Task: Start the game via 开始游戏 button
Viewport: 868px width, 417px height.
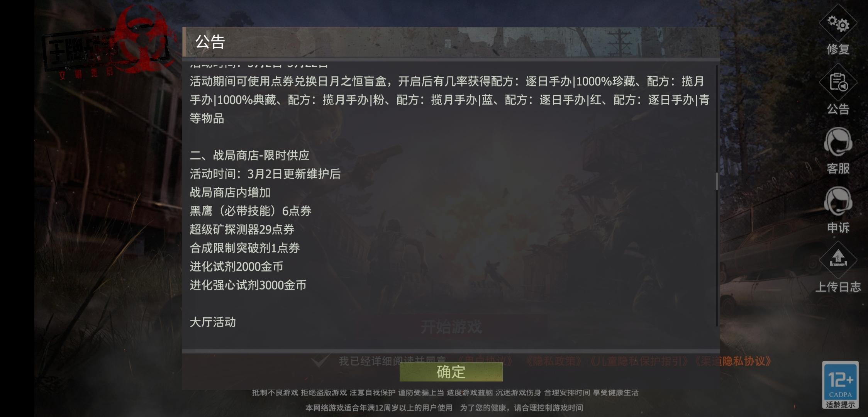Action: coord(451,327)
